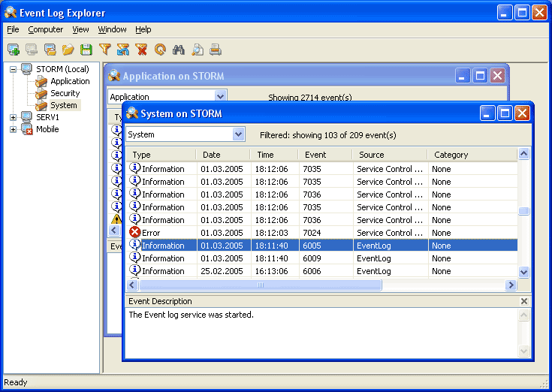
Task: Click the Add Computer toolbar icon
Action: [x=14, y=50]
